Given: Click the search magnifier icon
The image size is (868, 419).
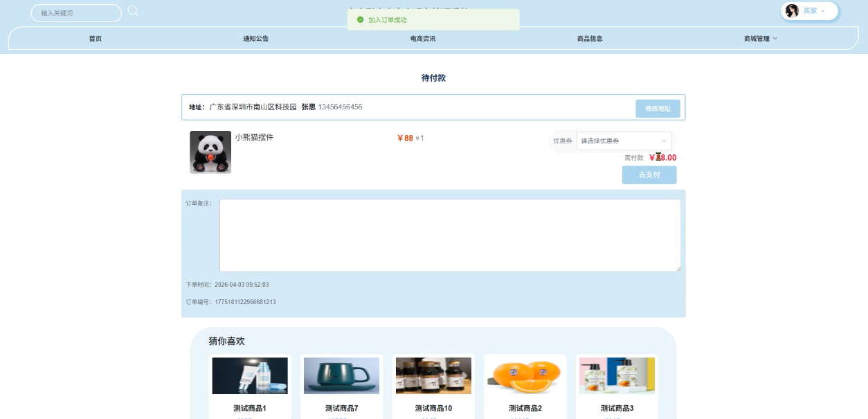Looking at the screenshot, I should pyautogui.click(x=134, y=11).
